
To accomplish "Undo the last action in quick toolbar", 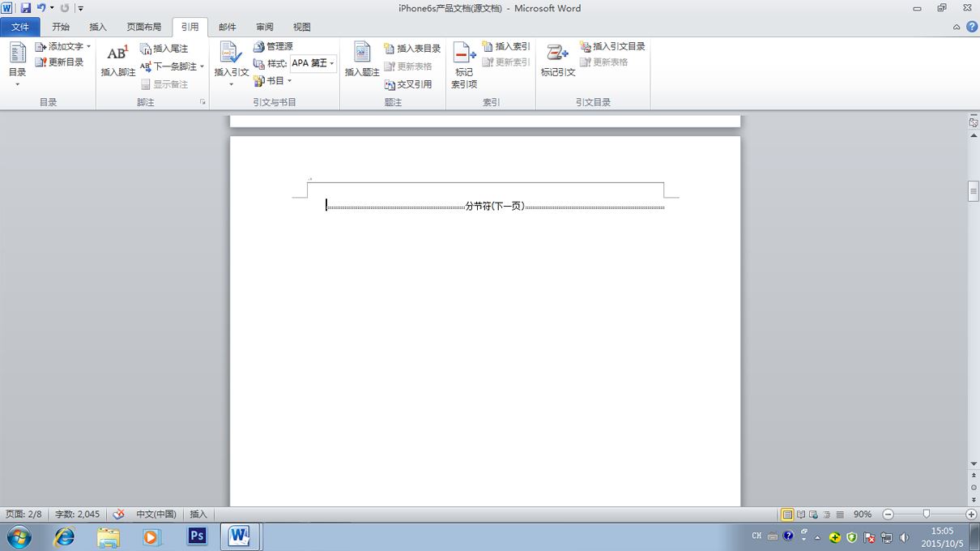I will 40,8.
